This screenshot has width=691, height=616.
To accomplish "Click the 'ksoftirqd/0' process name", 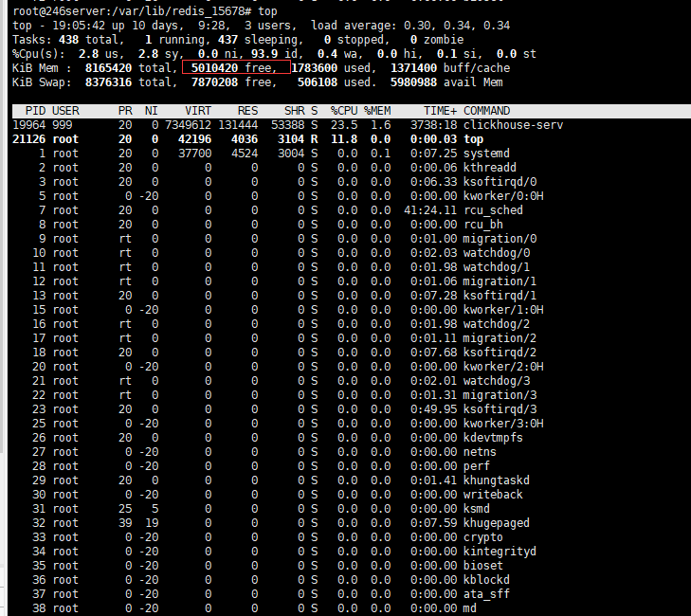I will point(500,182).
